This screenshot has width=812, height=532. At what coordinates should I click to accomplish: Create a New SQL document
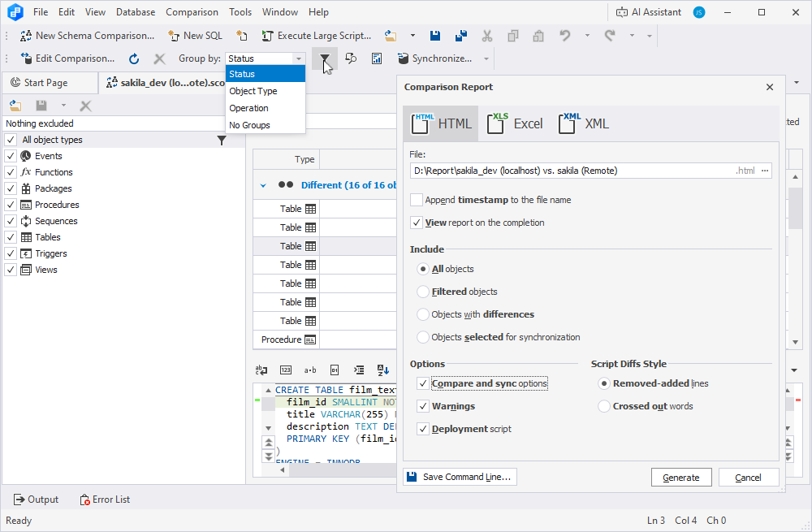tap(195, 35)
